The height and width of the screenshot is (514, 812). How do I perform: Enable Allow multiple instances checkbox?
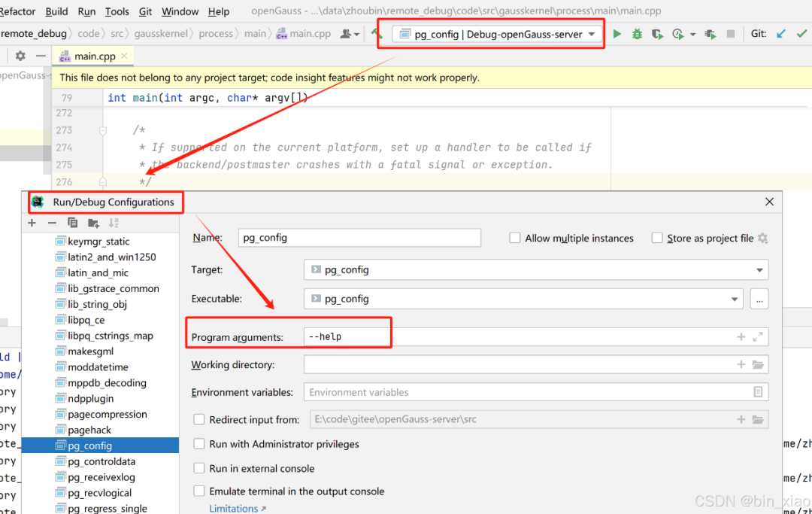[x=515, y=238]
